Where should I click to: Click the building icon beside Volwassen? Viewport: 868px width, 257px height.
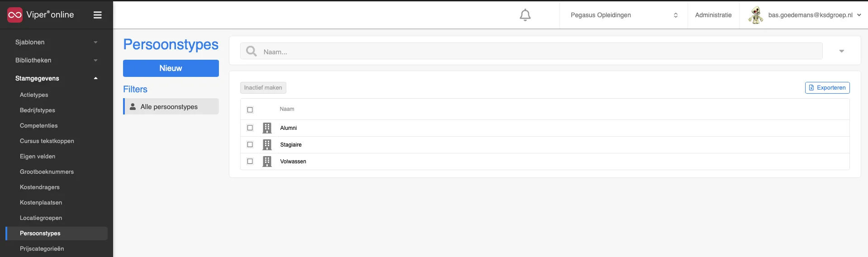[267, 162]
